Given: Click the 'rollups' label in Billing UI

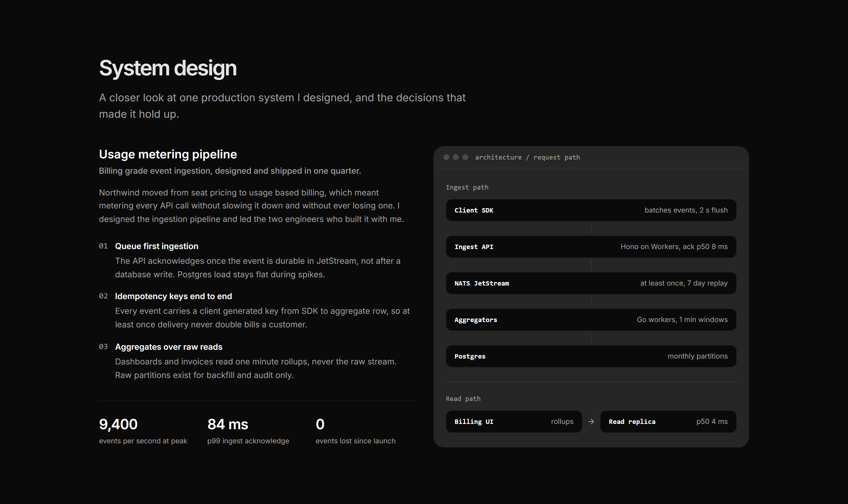Looking at the screenshot, I should coord(562,422).
